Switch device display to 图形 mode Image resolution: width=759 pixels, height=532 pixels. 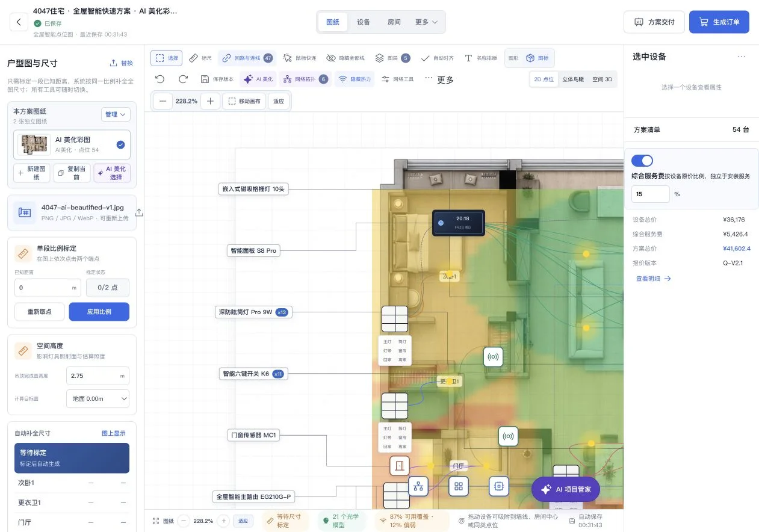click(513, 58)
